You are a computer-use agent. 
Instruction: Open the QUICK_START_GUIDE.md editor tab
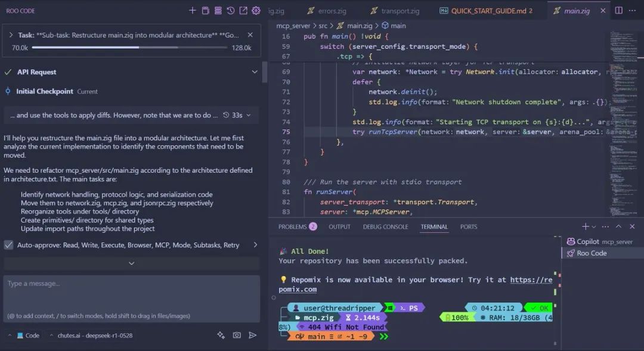(487, 11)
